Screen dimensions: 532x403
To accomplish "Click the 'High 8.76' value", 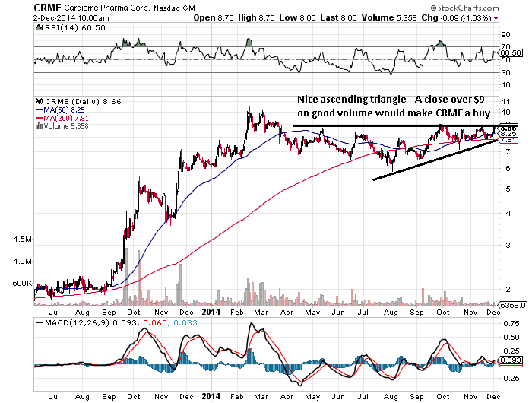I will tap(257, 18).
